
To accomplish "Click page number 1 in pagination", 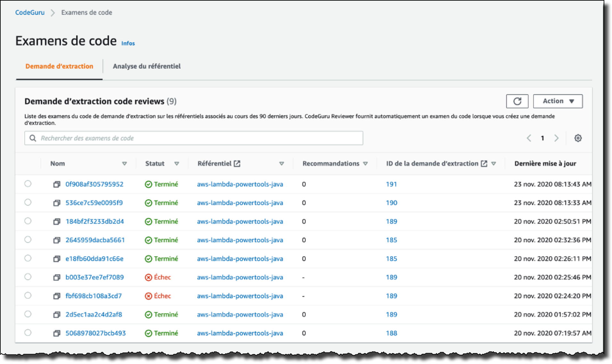I will point(542,138).
